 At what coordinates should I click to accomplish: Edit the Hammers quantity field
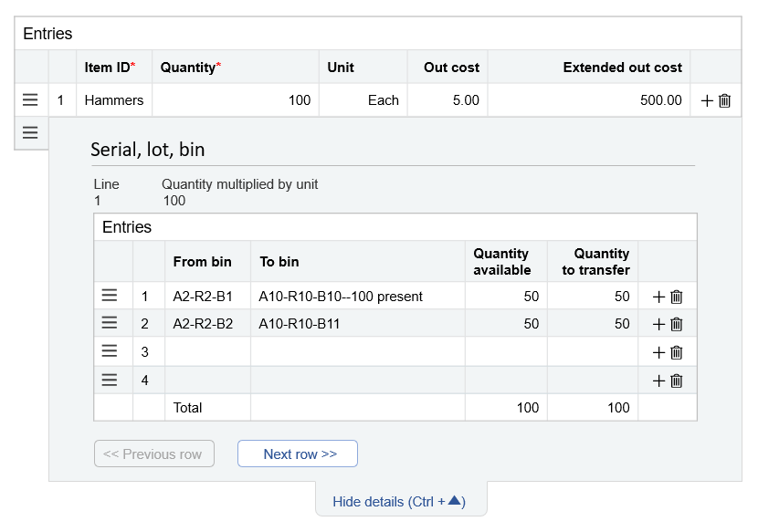235,100
